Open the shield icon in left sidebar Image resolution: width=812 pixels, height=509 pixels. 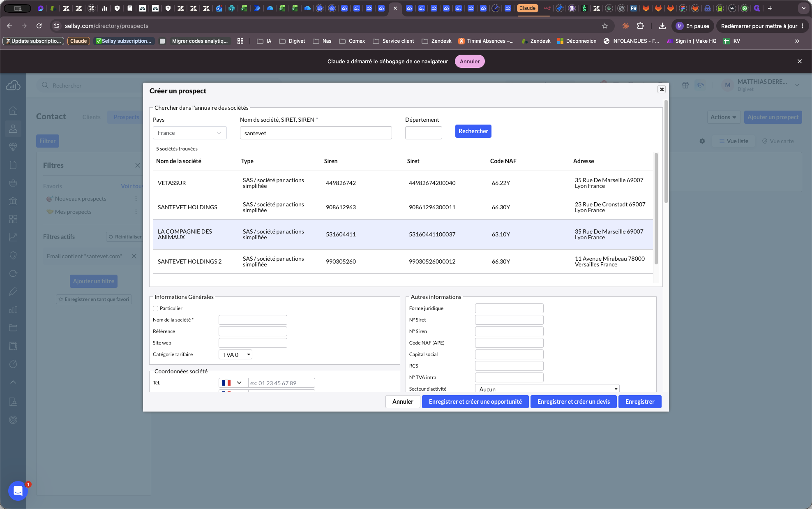(13, 255)
